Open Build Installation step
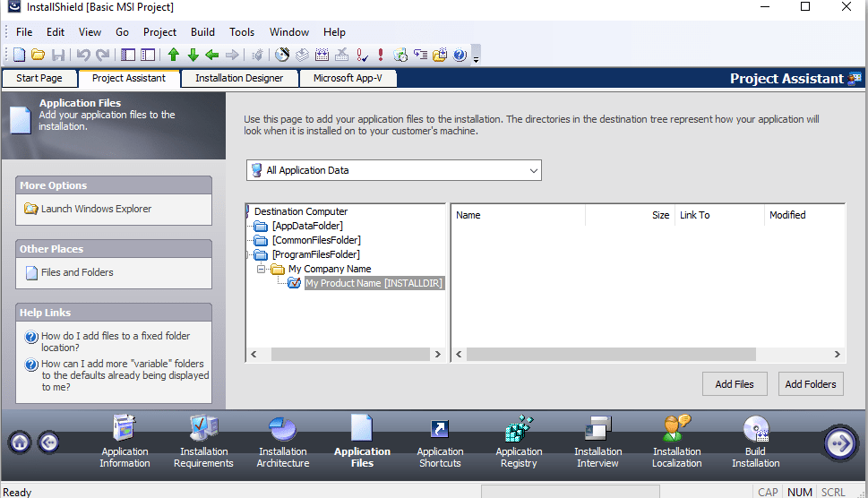Screen dimensions: 868x498 pyautogui.click(x=756, y=441)
